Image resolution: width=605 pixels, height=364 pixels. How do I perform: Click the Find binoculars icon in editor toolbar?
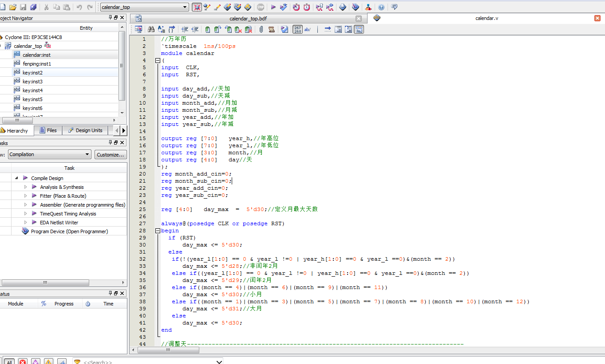(151, 29)
